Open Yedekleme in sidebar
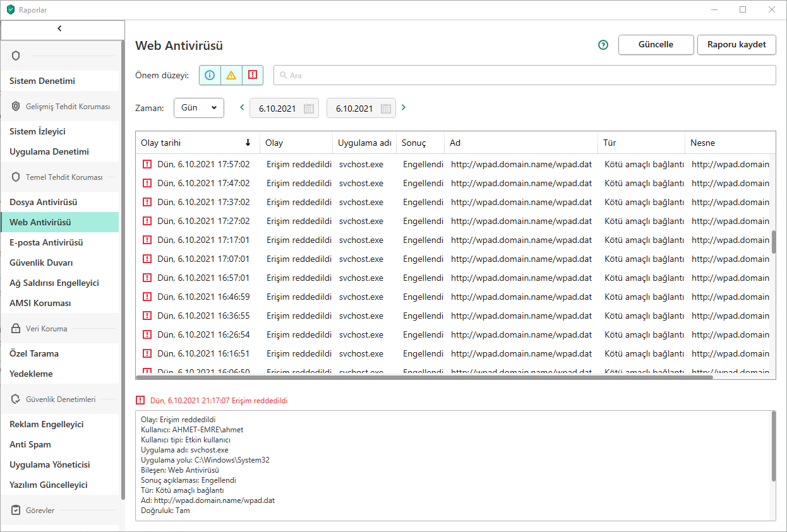Viewport: 787px width, 532px height. [59, 374]
